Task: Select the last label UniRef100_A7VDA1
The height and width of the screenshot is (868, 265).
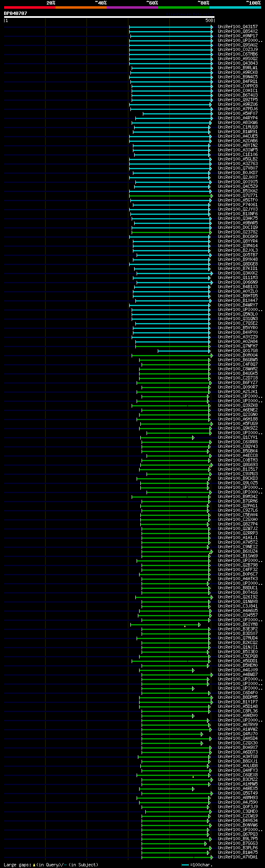Action: coord(238,857)
